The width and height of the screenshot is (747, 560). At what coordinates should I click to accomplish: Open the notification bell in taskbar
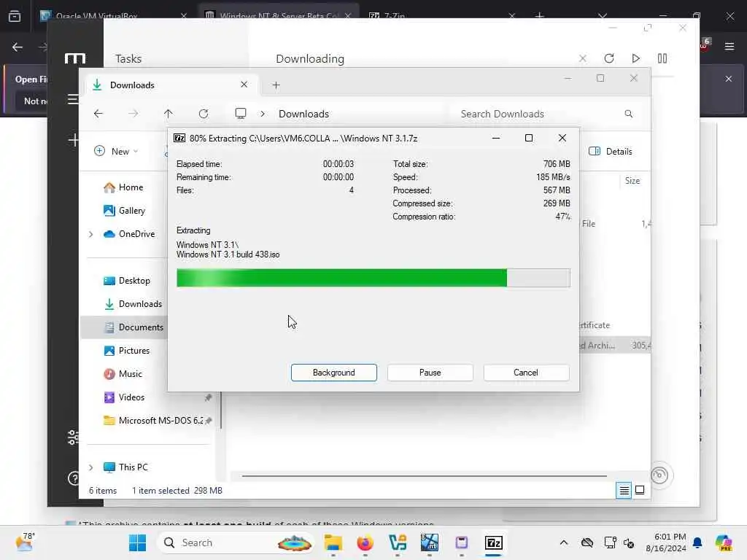point(697,542)
